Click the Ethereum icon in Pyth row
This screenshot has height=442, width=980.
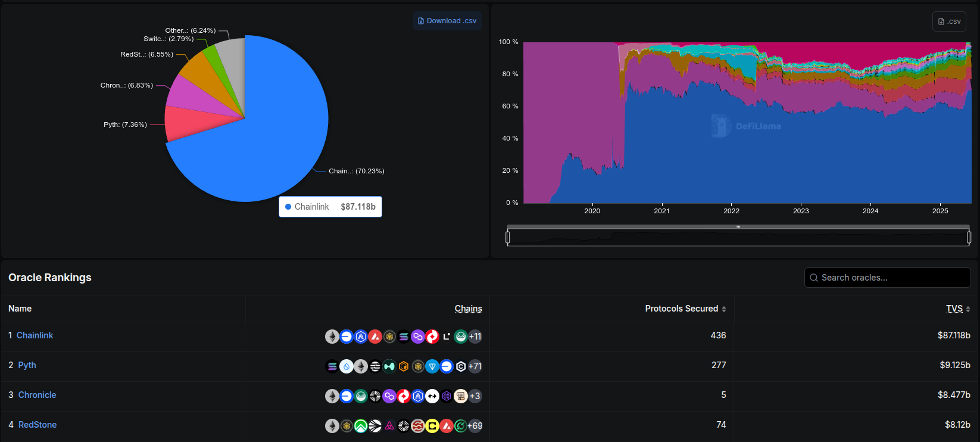click(x=361, y=366)
